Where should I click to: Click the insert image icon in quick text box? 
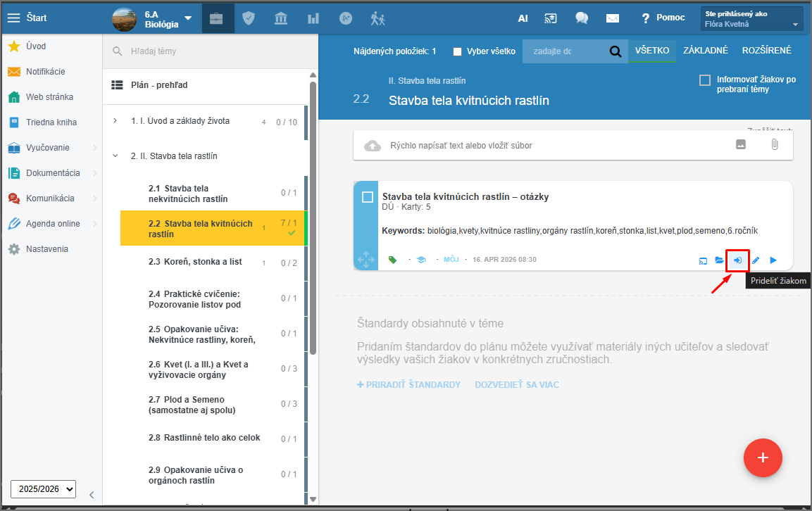[741, 145]
